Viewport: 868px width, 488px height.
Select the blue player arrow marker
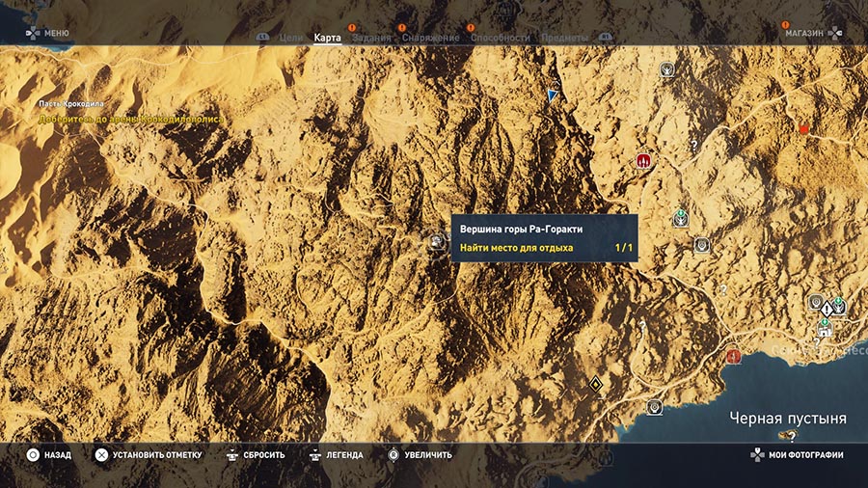pos(552,95)
